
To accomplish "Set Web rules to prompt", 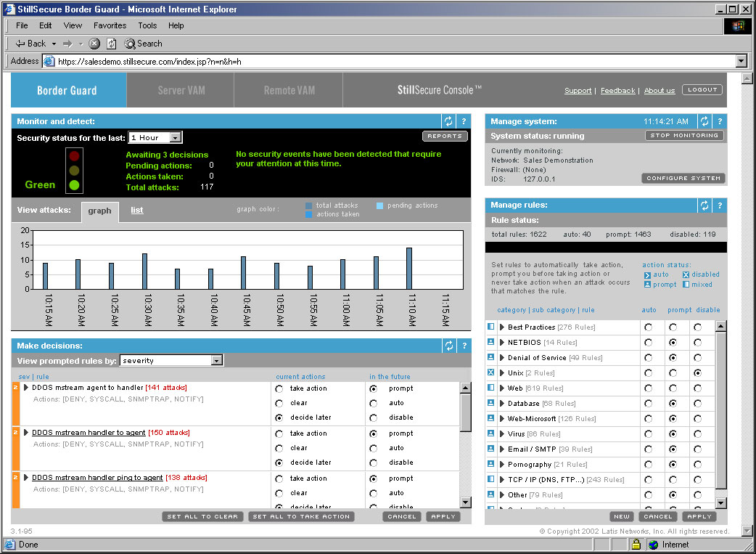I will coord(673,388).
